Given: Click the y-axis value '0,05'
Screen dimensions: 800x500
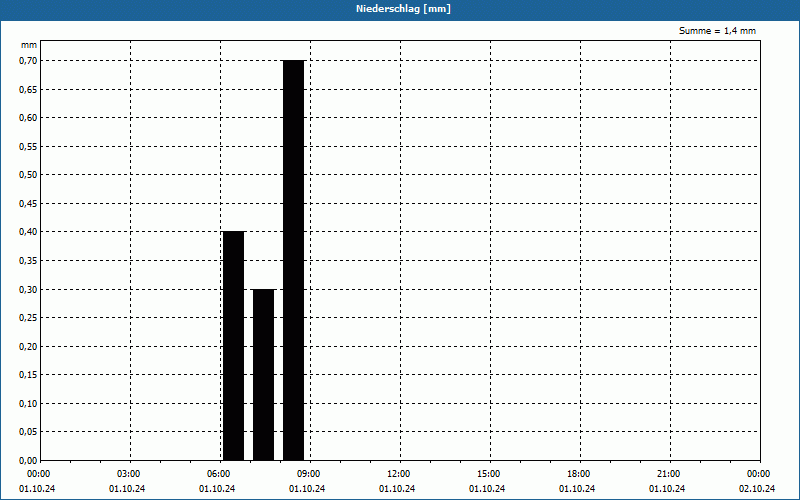Looking at the screenshot, I should click(28, 432).
